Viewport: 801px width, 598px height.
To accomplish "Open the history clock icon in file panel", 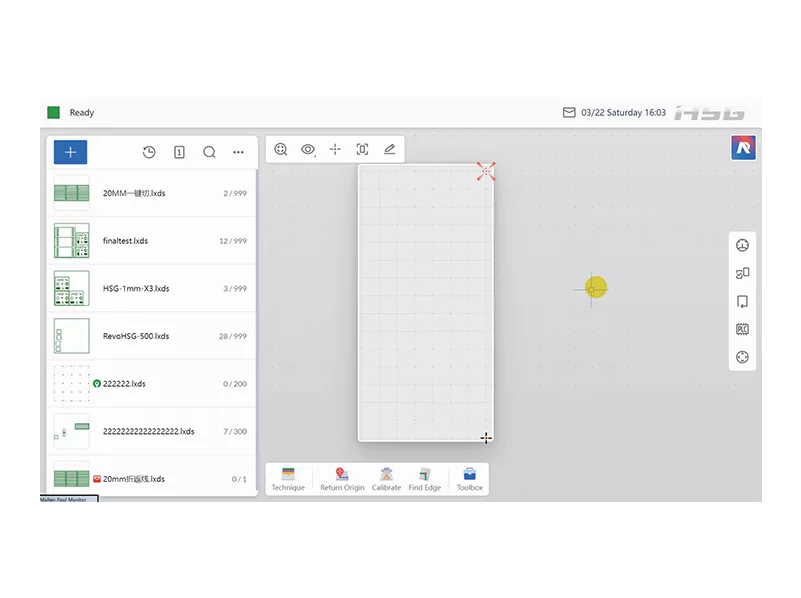I will [149, 152].
